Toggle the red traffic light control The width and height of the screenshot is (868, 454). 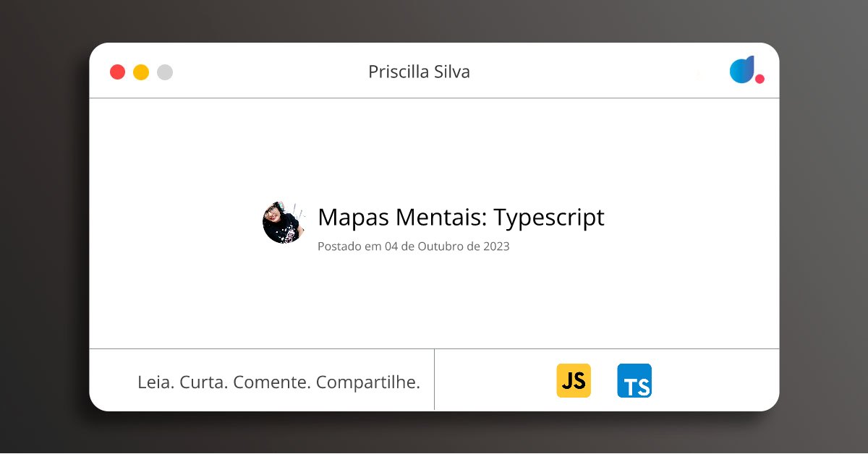(117, 72)
